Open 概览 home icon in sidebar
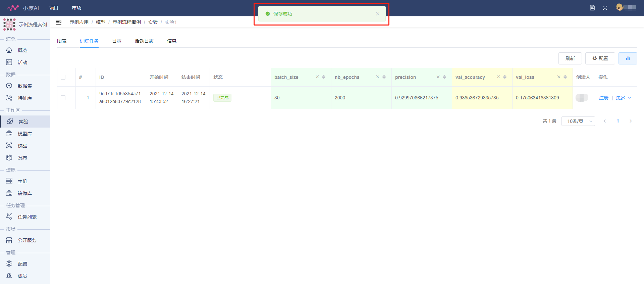 pyautogui.click(x=9, y=50)
